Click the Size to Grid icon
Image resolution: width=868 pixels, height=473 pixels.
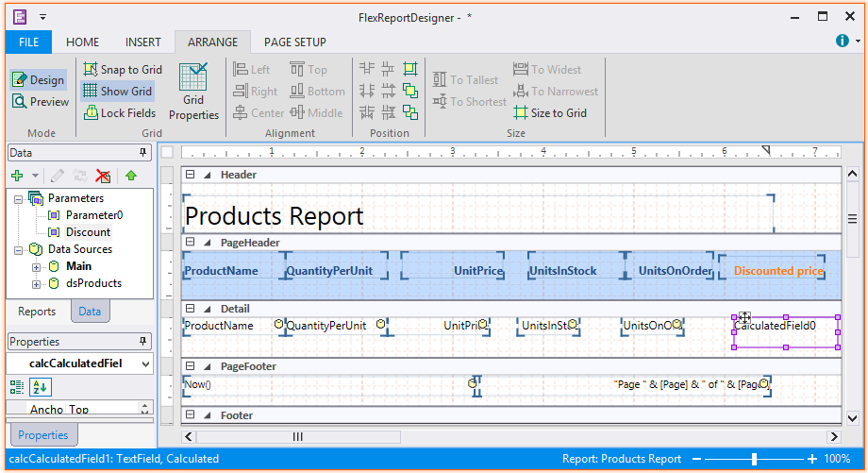(x=550, y=113)
